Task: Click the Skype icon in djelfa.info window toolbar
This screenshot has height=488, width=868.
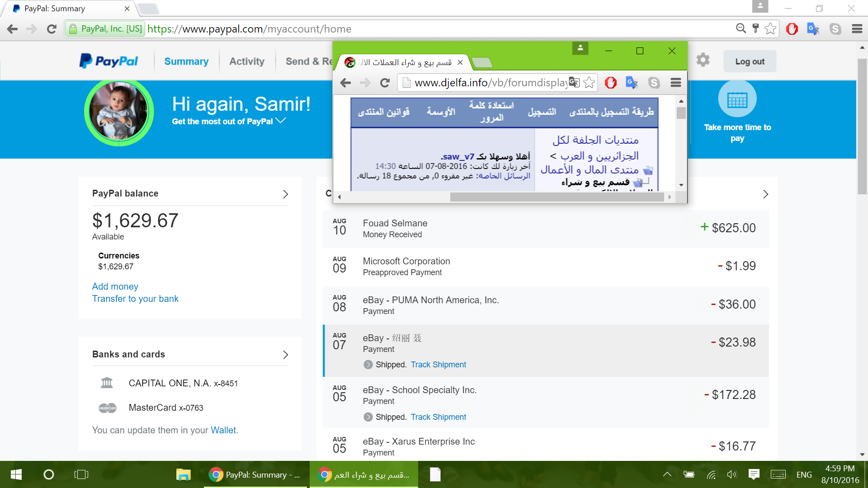Action: 654,83
